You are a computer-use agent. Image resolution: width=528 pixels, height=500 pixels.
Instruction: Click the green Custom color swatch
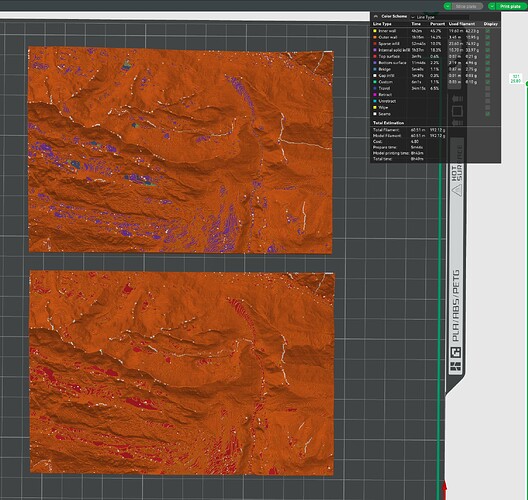pos(374,82)
